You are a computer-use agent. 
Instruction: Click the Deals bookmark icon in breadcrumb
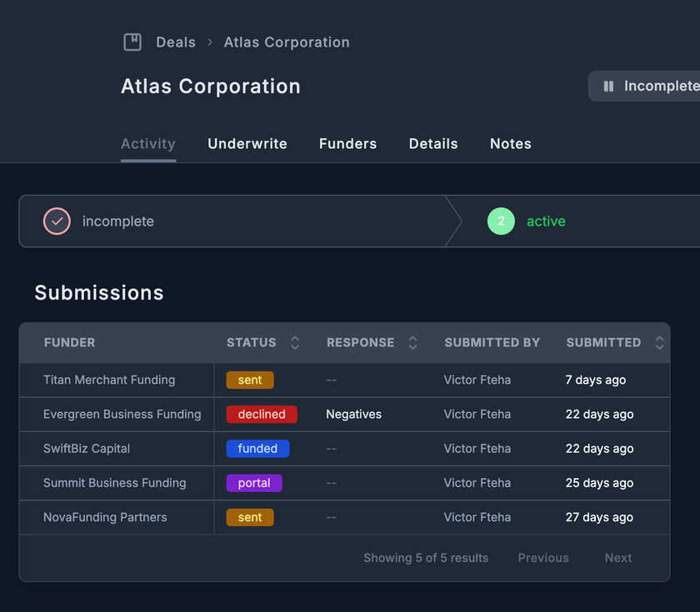[132, 42]
